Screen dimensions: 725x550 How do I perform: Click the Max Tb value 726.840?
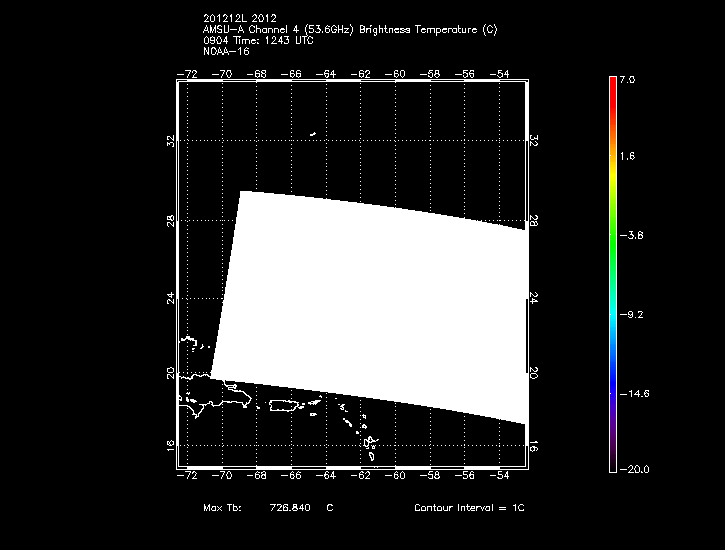point(290,508)
